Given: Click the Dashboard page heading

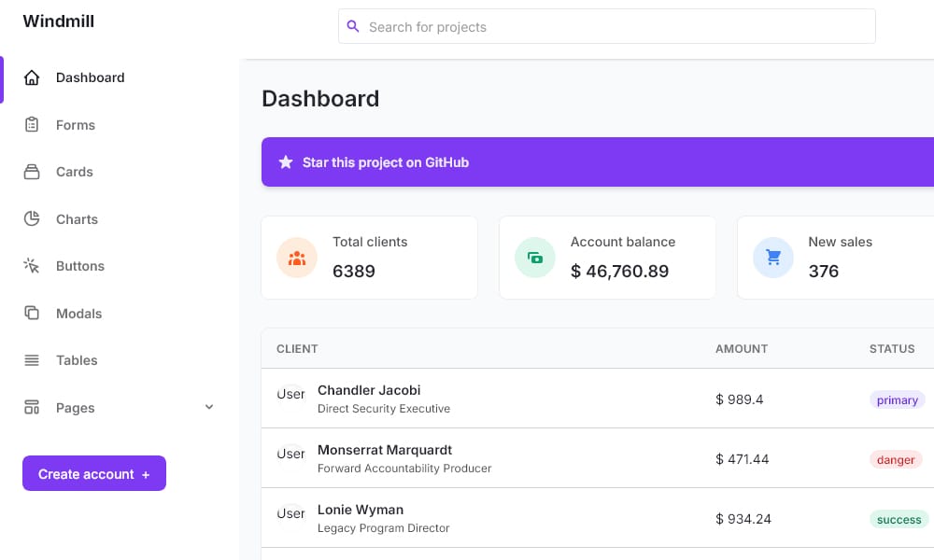Looking at the screenshot, I should (320, 98).
